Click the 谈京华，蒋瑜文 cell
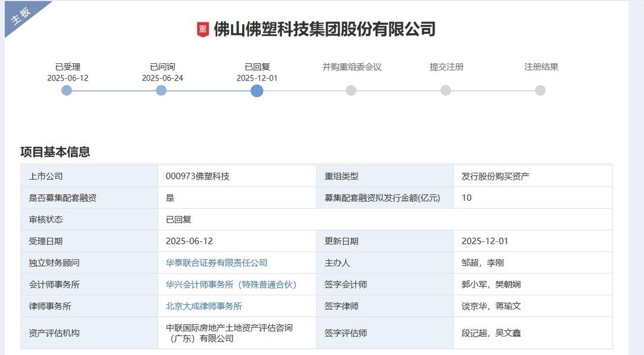Image resolution: width=644 pixels, height=355 pixels. 533,306
